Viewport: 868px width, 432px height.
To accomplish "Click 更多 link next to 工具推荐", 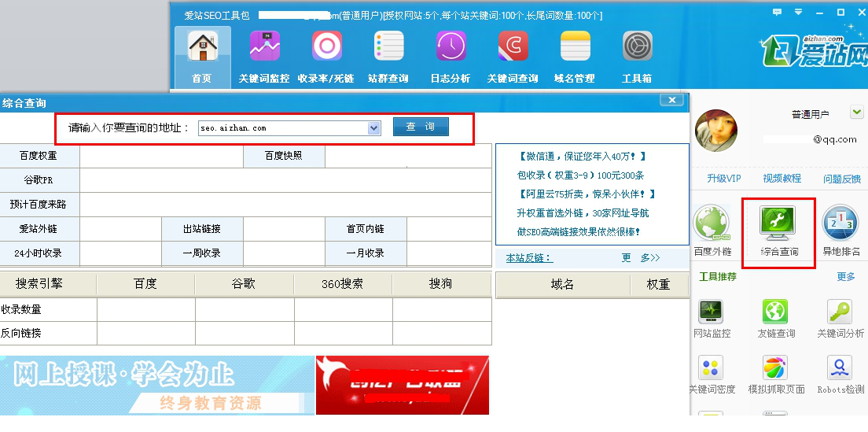I will pos(846,276).
